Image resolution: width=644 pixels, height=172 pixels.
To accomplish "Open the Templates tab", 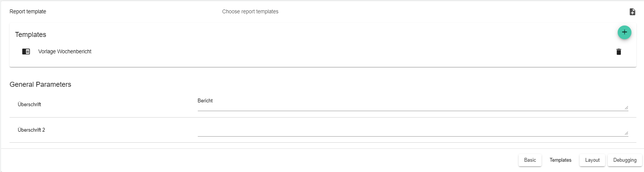I will (560, 160).
